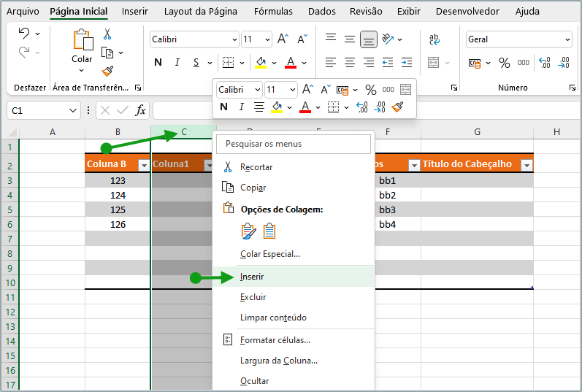582x392 pixels.
Task: Align text left in ribbon
Action: click(x=331, y=62)
